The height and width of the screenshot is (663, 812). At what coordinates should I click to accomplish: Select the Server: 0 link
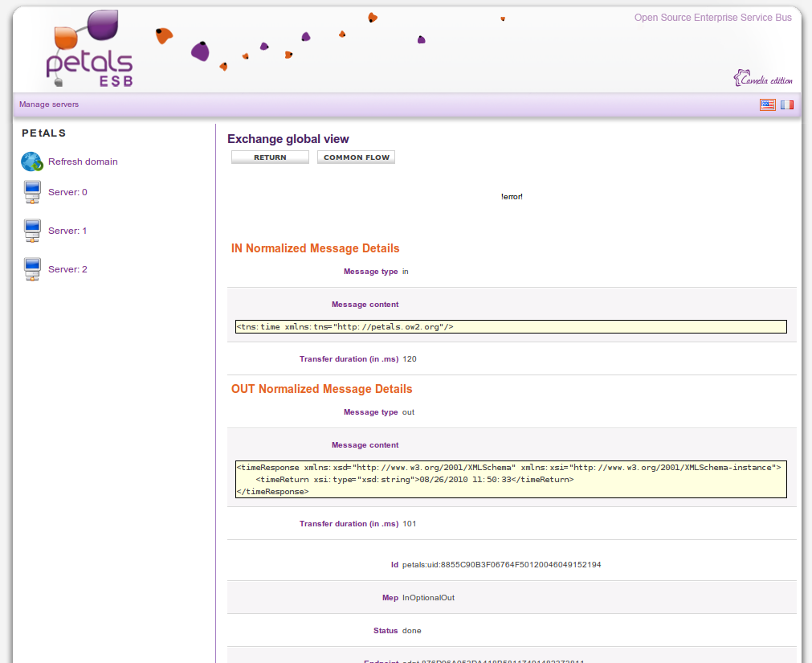point(67,193)
